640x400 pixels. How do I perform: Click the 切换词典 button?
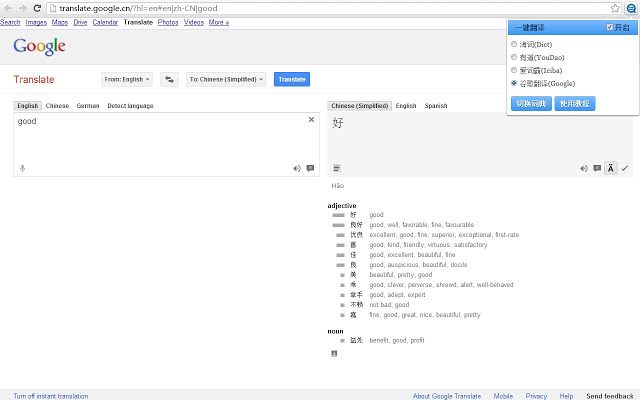(x=531, y=104)
